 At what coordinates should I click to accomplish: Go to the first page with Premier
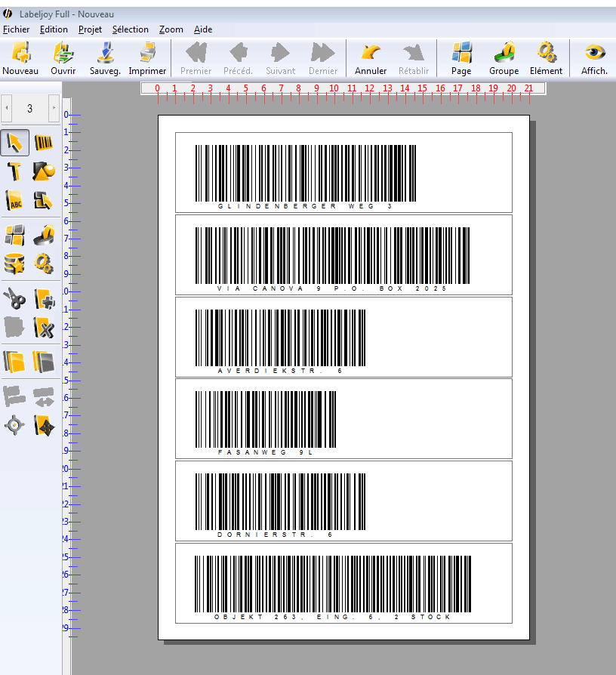click(196, 58)
